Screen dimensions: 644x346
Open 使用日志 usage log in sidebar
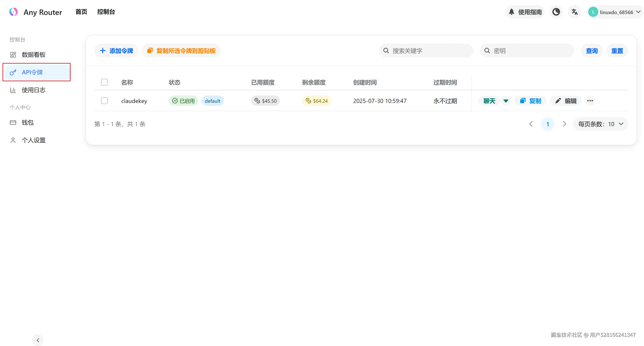click(33, 90)
